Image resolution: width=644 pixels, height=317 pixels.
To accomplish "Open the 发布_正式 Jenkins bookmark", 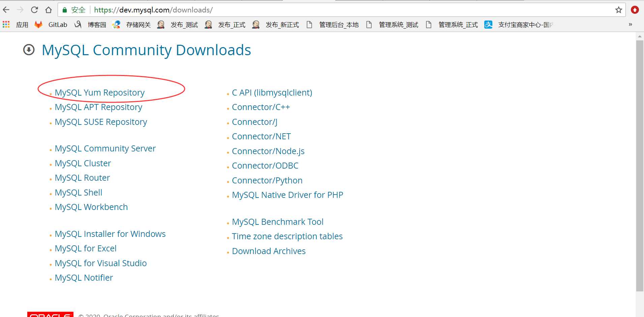I will [x=225, y=25].
